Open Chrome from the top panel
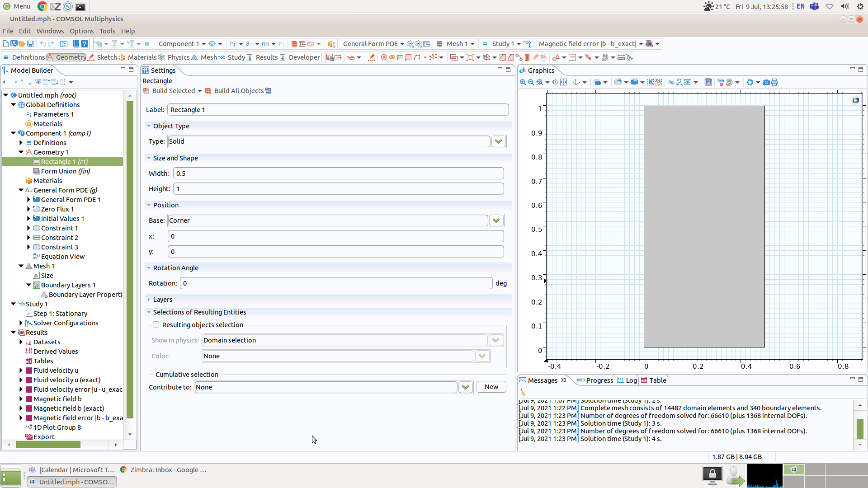 tap(42, 6)
